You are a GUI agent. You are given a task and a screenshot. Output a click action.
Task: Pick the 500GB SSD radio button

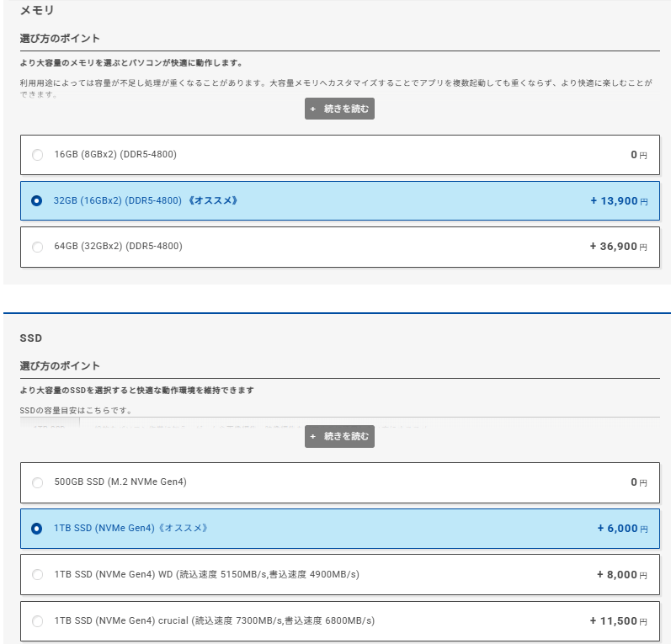pyautogui.click(x=37, y=482)
